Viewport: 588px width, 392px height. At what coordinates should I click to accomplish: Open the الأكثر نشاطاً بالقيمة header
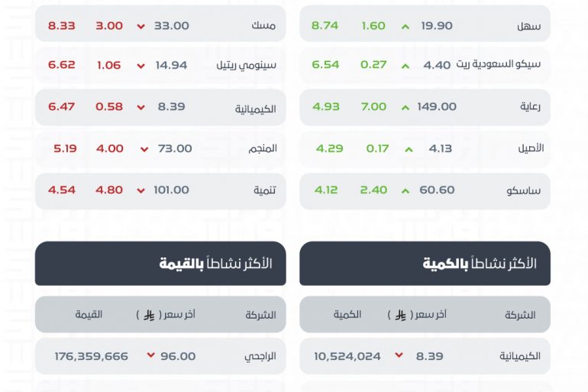(x=160, y=264)
